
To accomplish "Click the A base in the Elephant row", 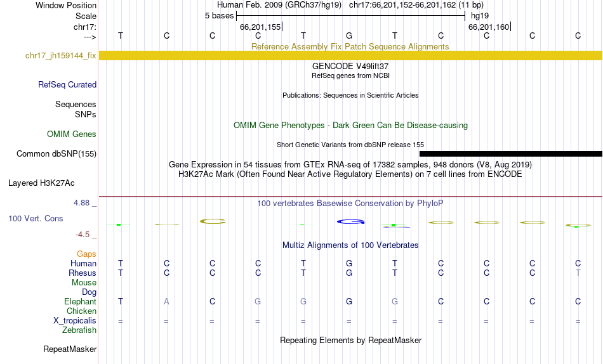I will [166, 302].
